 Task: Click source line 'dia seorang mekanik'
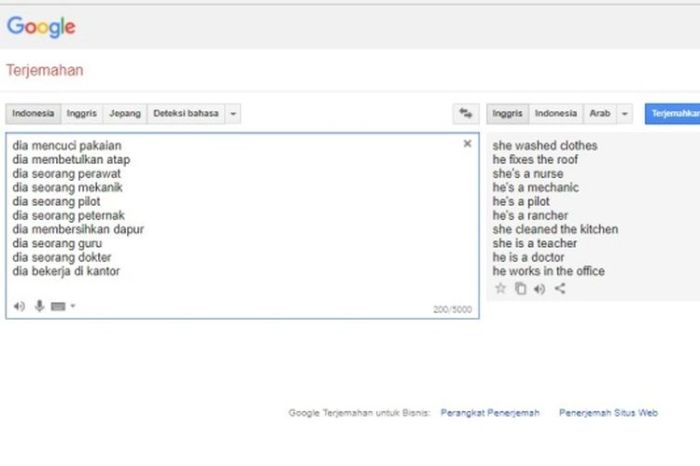point(67,187)
